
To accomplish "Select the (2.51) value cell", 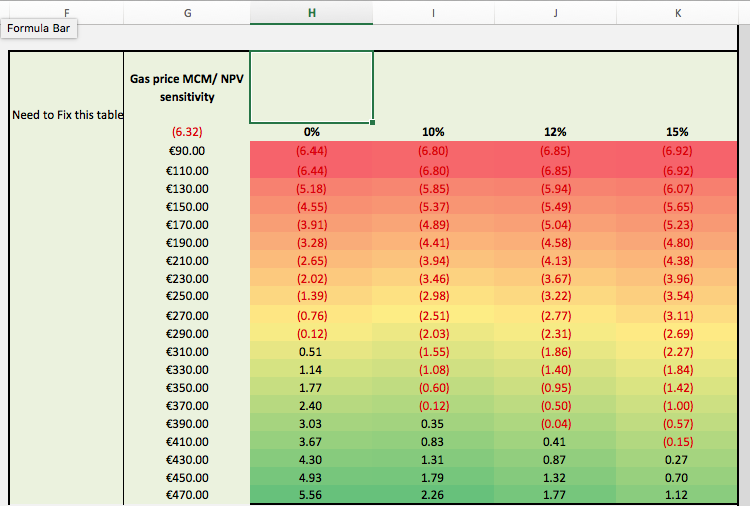I will tap(433, 315).
